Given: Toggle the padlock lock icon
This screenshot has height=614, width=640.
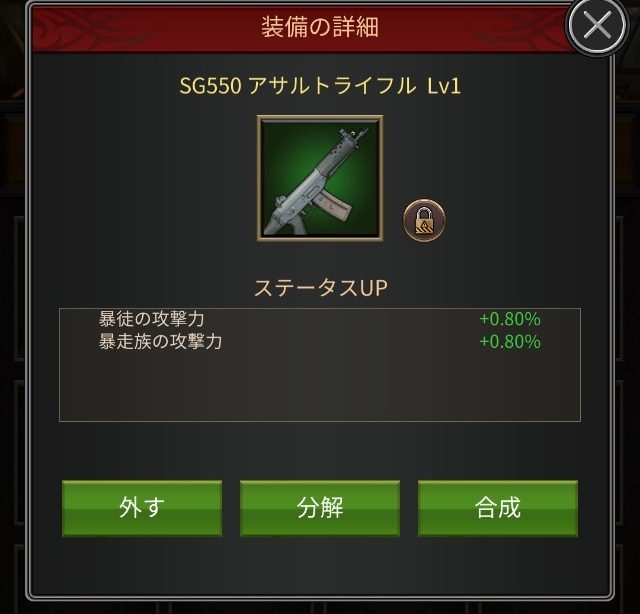Looking at the screenshot, I should click(x=424, y=220).
